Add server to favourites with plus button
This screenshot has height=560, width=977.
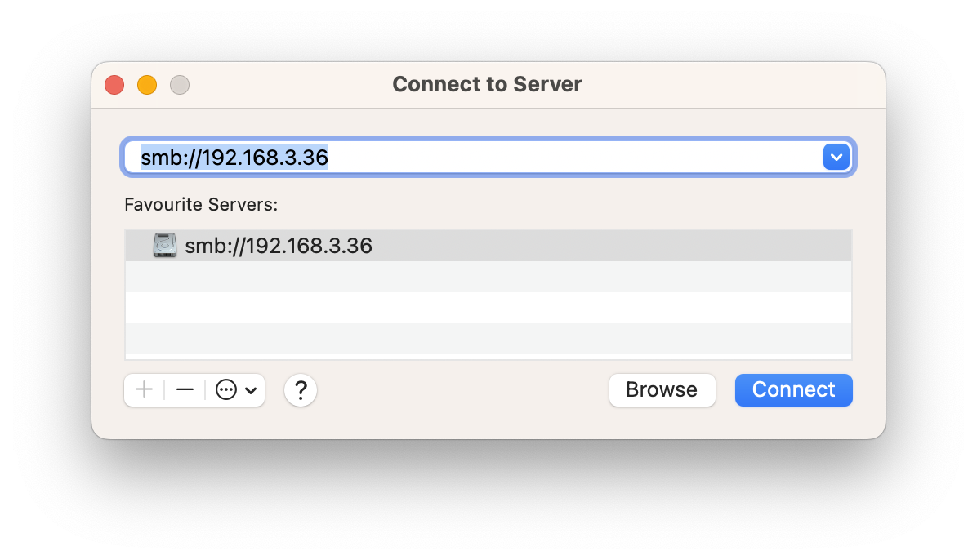144,390
